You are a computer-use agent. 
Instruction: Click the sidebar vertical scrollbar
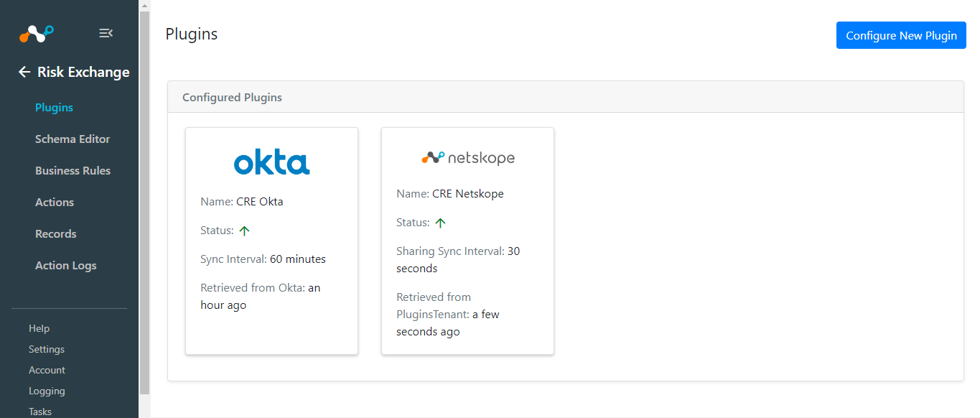tap(144, 203)
